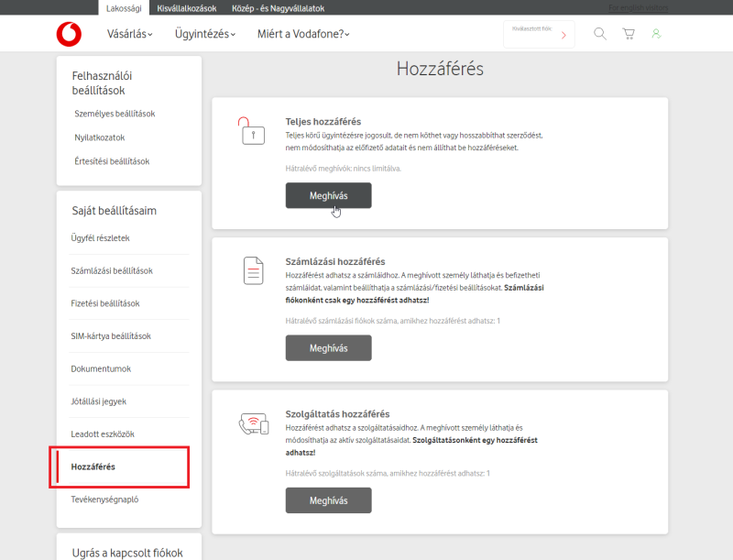This screenshot has width=733, height=560.
Task: Open the user profile icon
Action: (x=656, y=34)
